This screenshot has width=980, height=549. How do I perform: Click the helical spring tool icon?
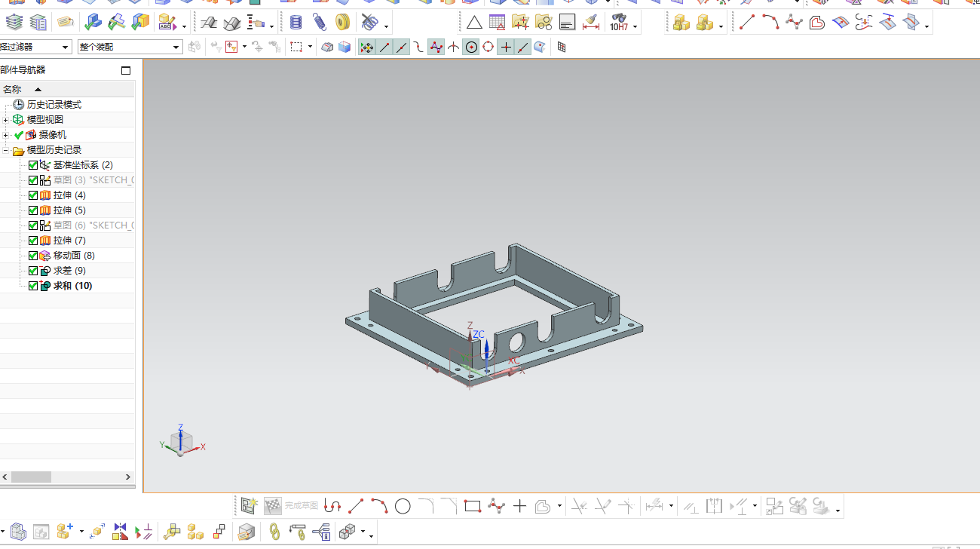[x=296, y=23]
